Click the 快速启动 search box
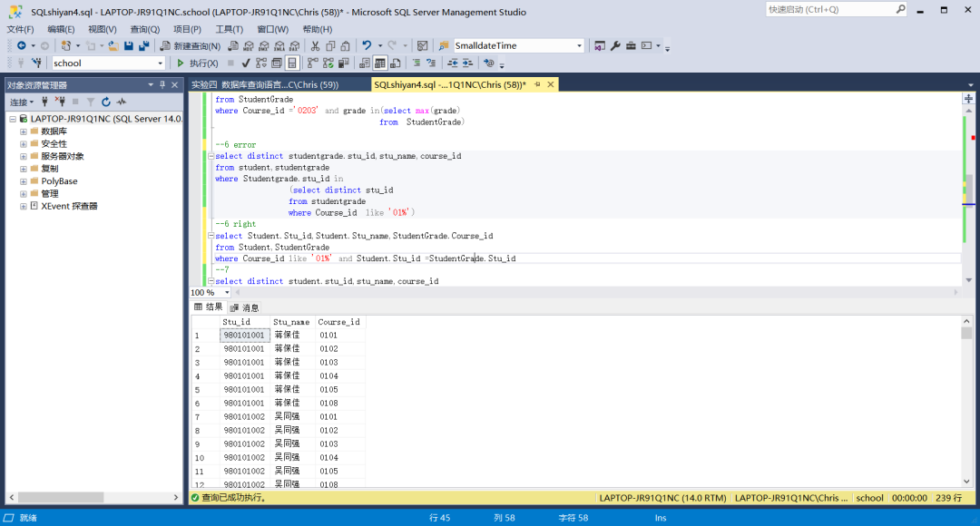The image size is (980, 526). coord(829,9)
